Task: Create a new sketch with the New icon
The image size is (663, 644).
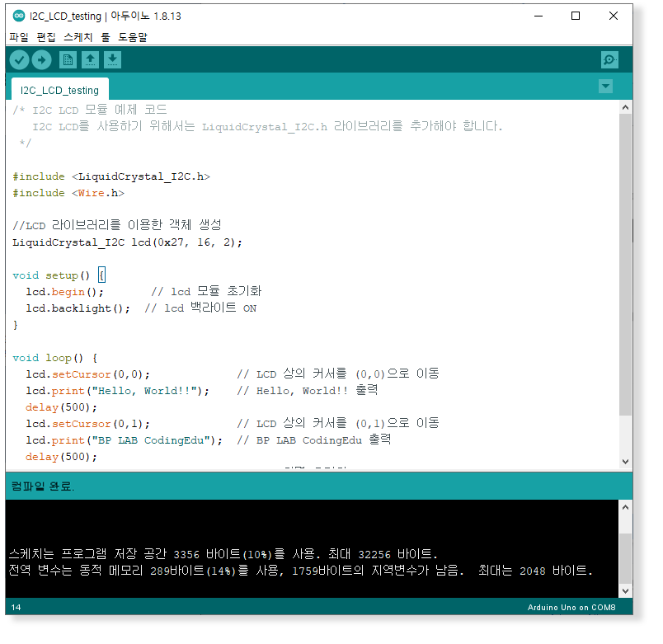Action: coord(68,60)
